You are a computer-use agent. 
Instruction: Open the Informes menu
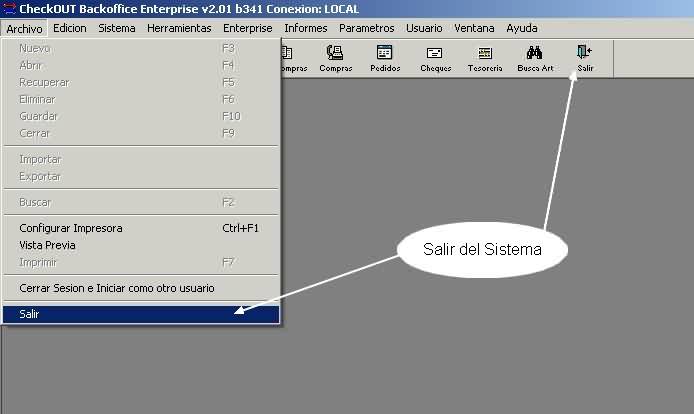[306, 28]
